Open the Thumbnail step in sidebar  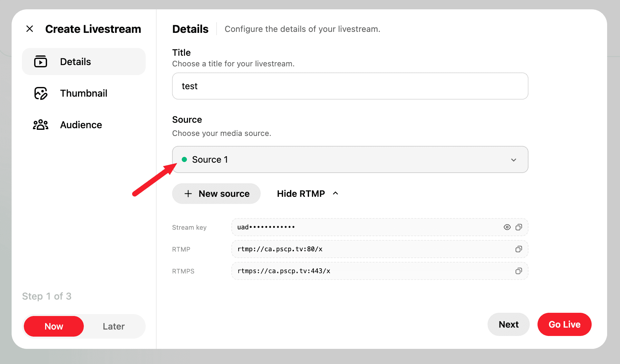point(84,93)
